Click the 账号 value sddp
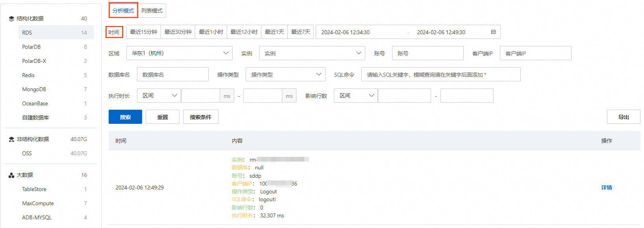 (255, 176)
